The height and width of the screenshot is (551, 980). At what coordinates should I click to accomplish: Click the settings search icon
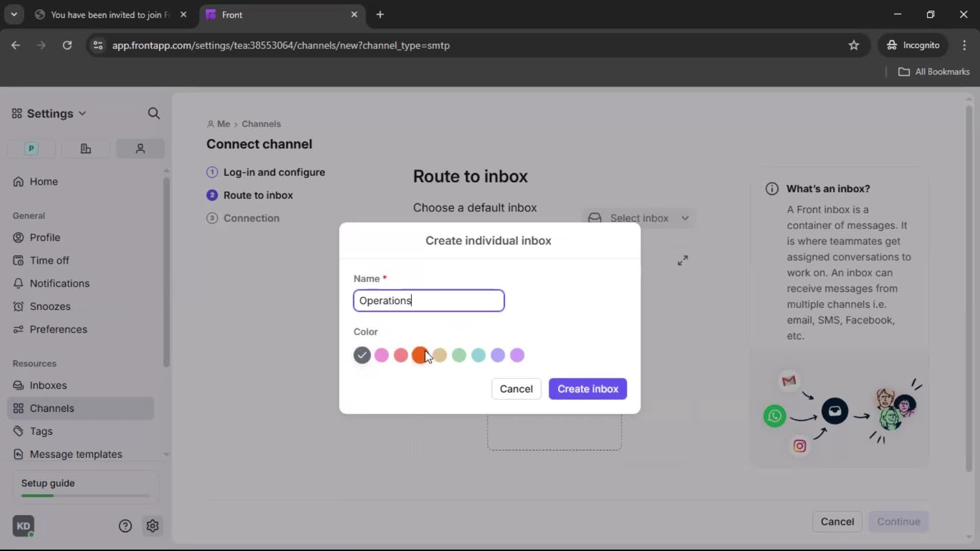click(154, 113)
